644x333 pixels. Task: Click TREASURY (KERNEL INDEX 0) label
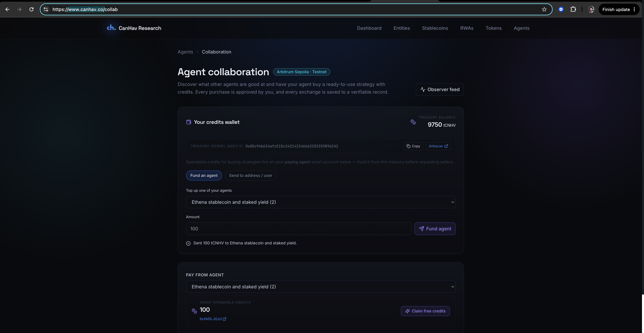[216, 146]
